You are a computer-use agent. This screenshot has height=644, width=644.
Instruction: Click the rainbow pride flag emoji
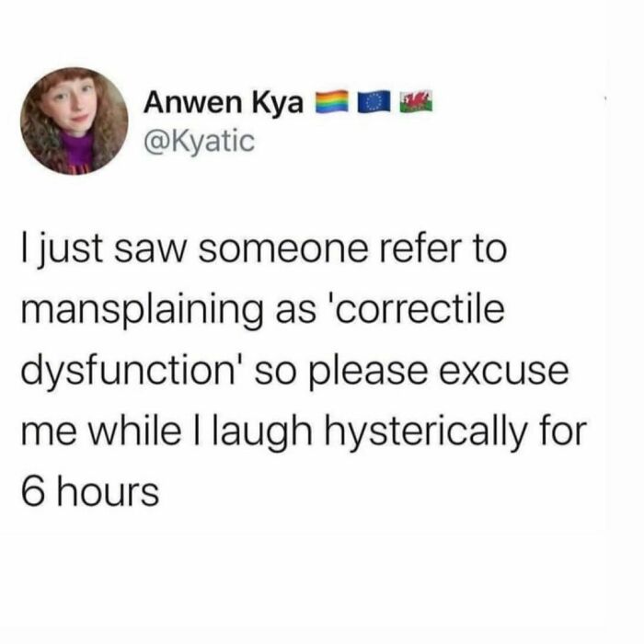tap(331, 102)
